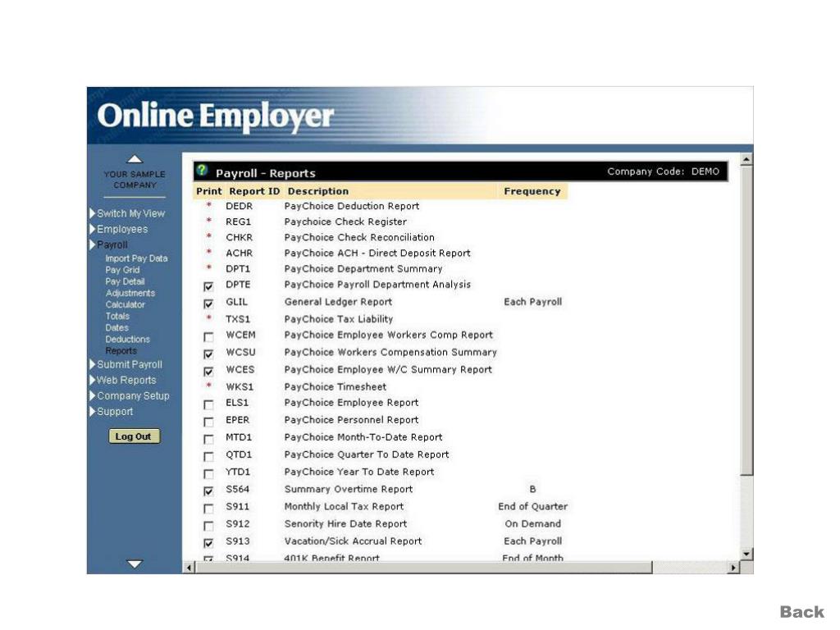Toggle the DPTE print checkbox
The image size is (840, 630).
(x=208, y=286)
